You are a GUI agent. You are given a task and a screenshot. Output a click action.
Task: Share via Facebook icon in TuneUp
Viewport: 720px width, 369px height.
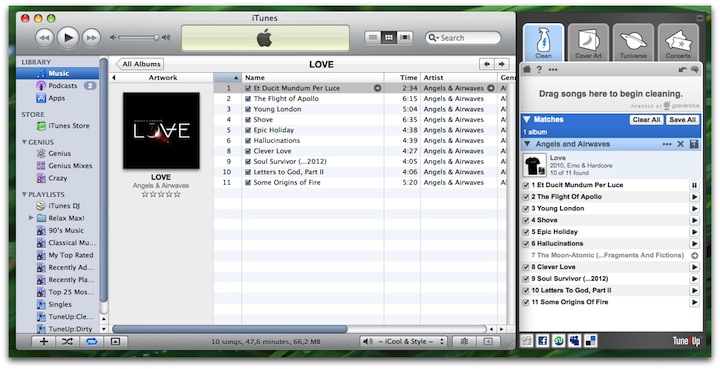pos(543,341)
